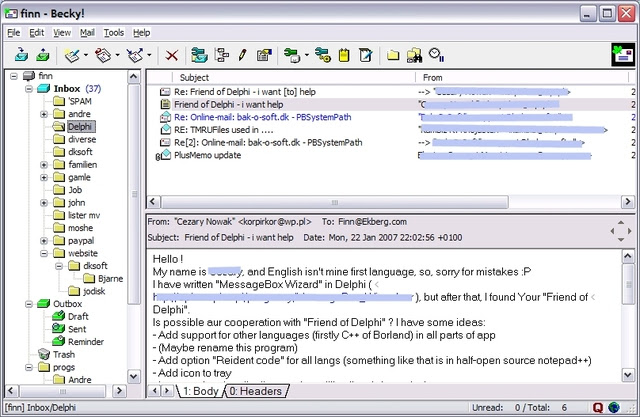
Task: Click tab strip right scroll arrow
Action: tap(167, 390)
